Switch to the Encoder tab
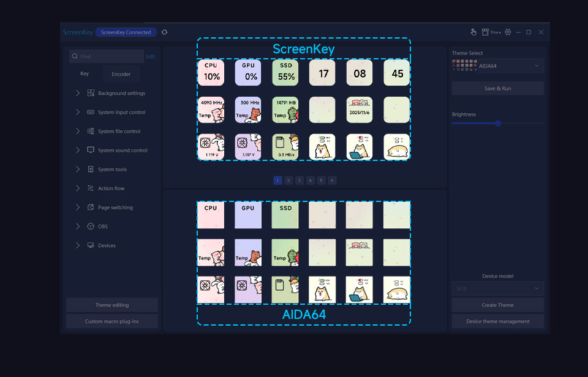This screenshot has width=588, height=377. (x=121, y=74)
